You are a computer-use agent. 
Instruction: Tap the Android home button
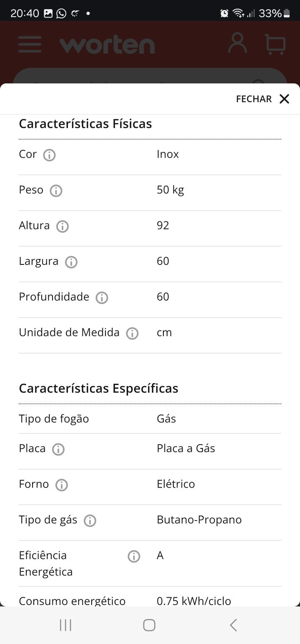149,625
